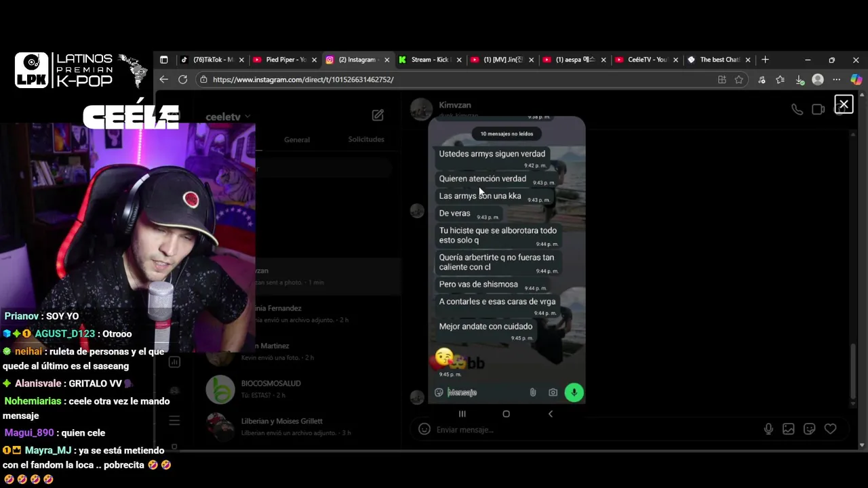This screenshot has width=868, height=488.
Task: Launch the Copilot icon in browser toolbar
Action: [856, 79]
